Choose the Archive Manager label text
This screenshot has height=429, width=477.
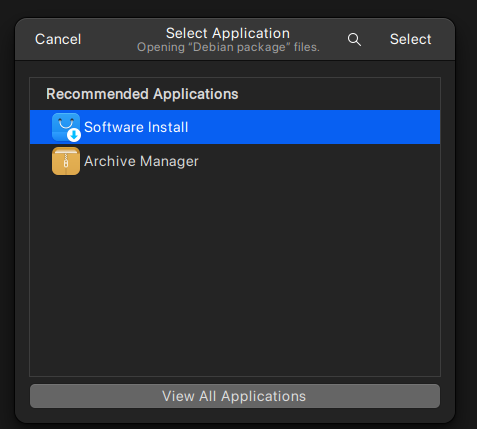(141, 161)
